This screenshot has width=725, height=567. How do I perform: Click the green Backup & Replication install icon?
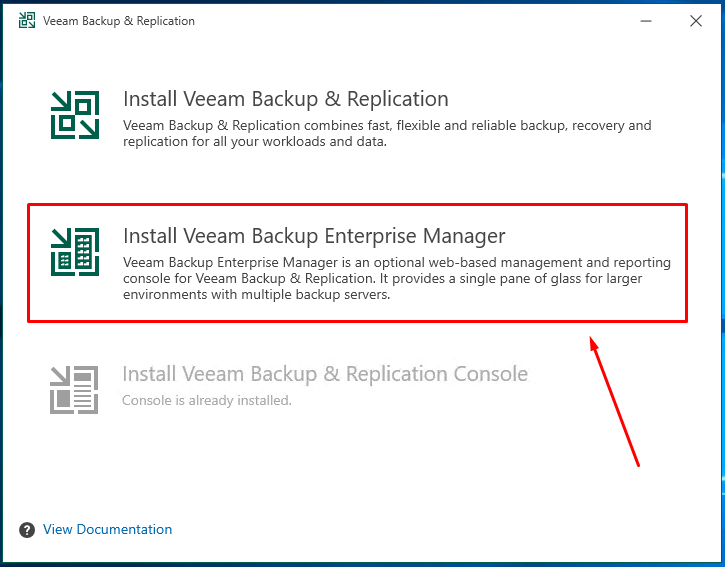point(75,115)
